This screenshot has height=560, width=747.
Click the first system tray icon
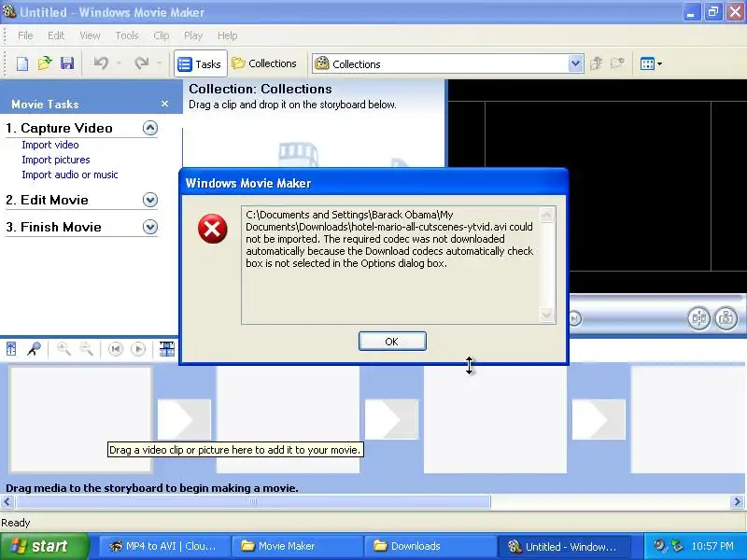point(659,546)
